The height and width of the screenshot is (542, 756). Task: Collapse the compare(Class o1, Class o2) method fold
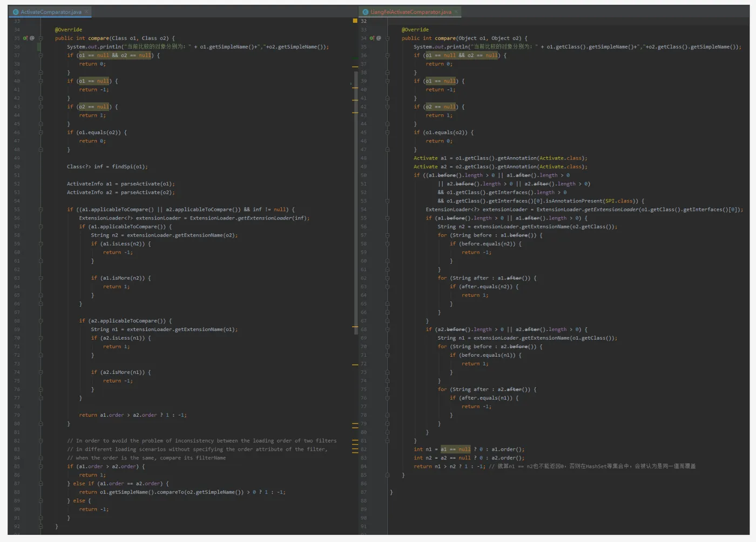[x=40, y=38]
